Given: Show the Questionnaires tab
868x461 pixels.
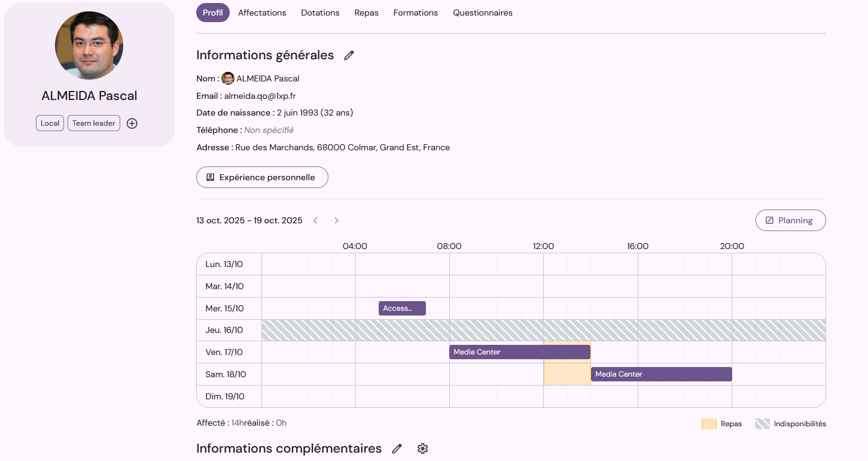Looking at the screenshot, I should (483, 13).
